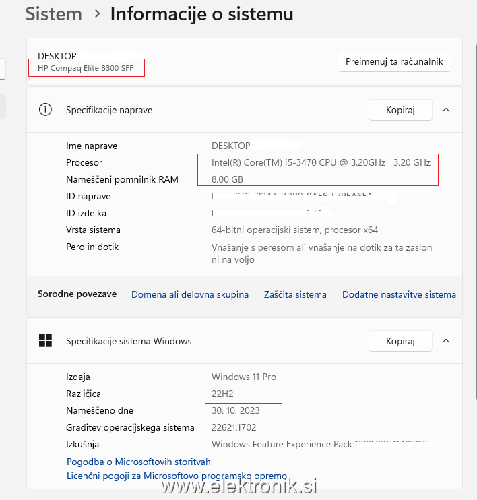
Task: Copy device specifications with Kopiraj
Action: [x=400, y=110]
